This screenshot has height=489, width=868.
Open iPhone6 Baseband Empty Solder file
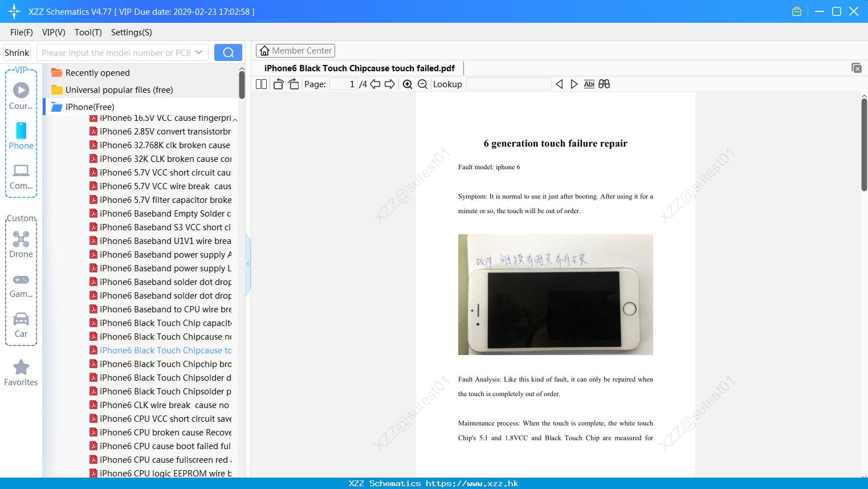click(161, 214)
